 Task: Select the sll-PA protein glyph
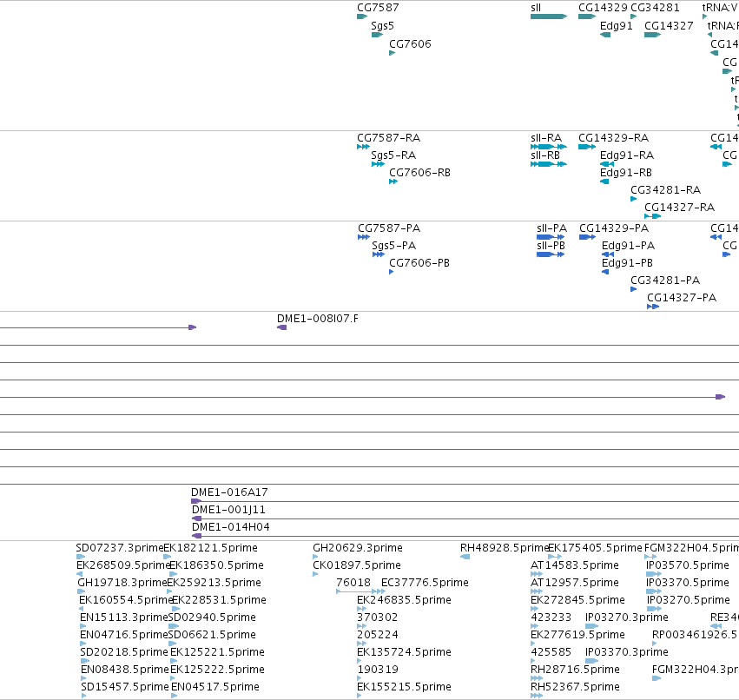(x=551, y=238)
